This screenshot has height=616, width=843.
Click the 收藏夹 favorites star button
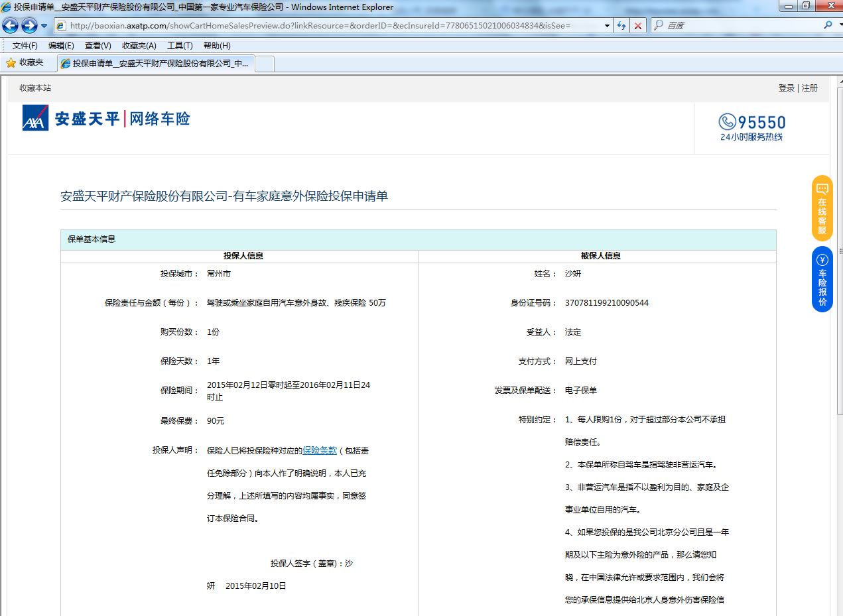tap(25, 63)
